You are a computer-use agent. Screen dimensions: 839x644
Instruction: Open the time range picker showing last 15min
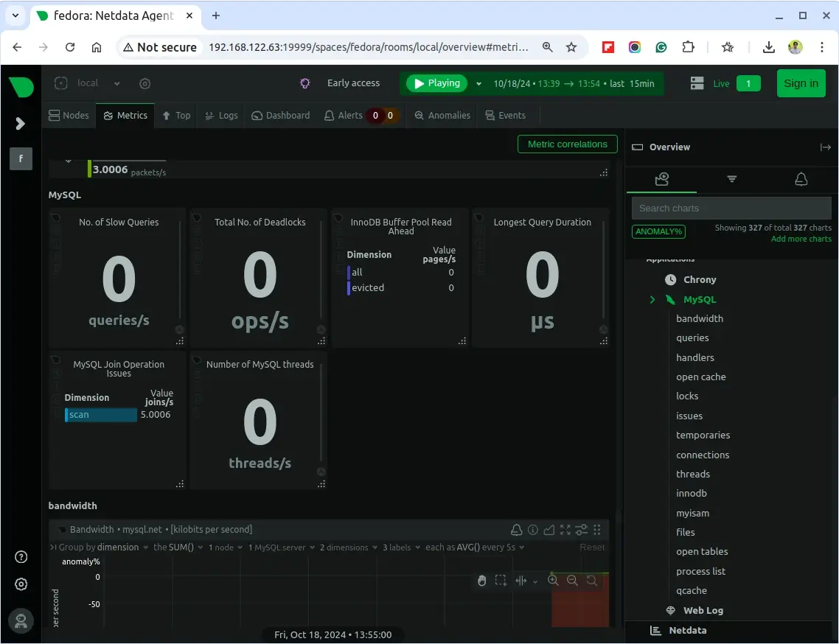coord(574,83)
